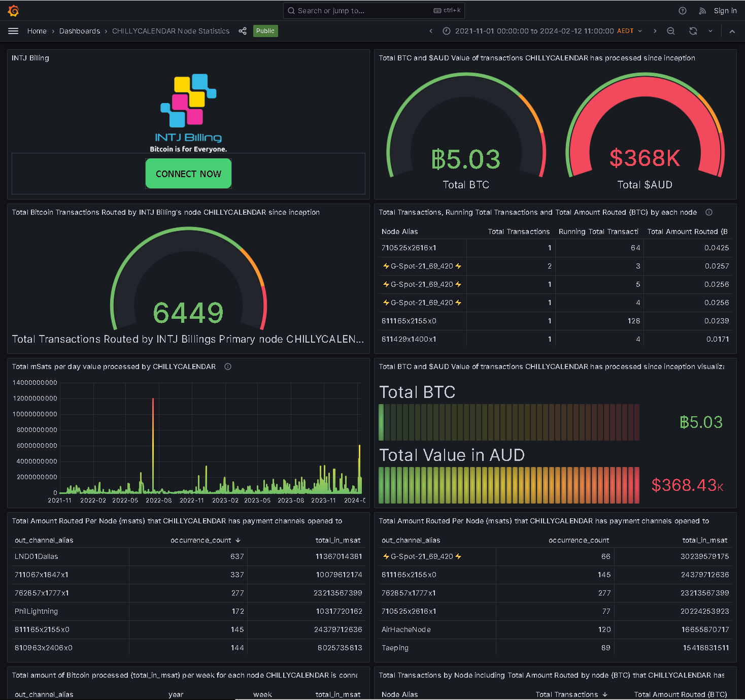Focus the Search or jump to field
This screenshot has height=700, width=745.
tap(374, 11)
